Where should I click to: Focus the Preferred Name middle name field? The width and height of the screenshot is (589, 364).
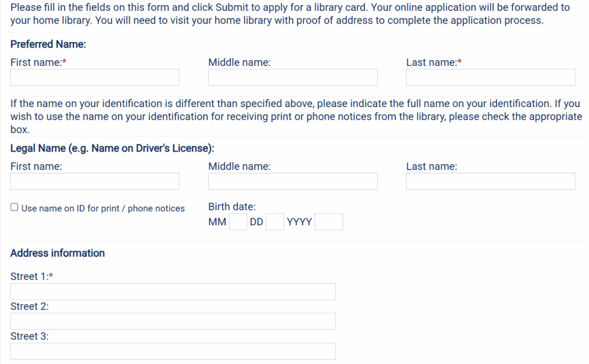coord(293,77)
